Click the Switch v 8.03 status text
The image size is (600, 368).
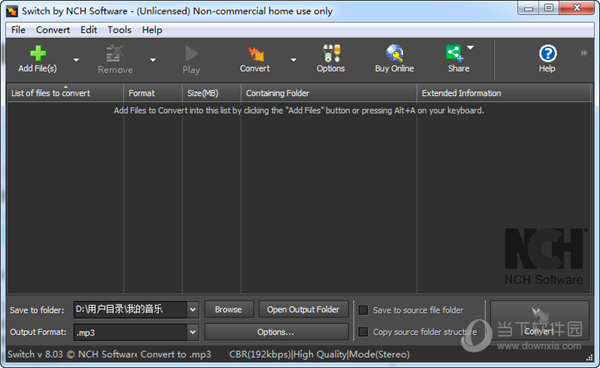72,355
